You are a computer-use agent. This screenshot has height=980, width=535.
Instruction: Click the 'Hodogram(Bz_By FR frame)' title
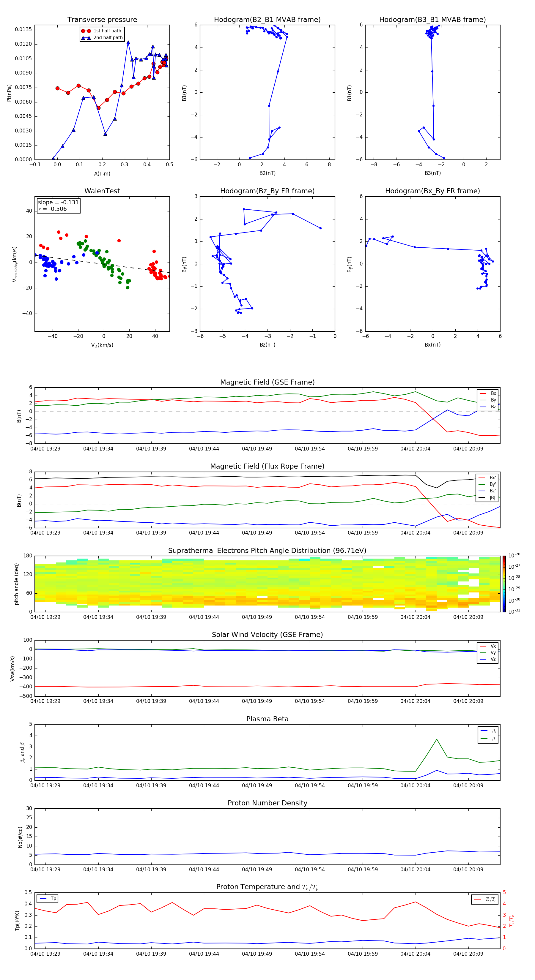267,191
